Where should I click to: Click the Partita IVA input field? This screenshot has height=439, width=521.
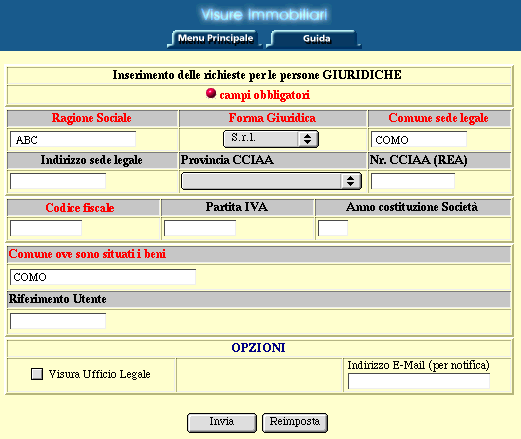click(200, 228)
